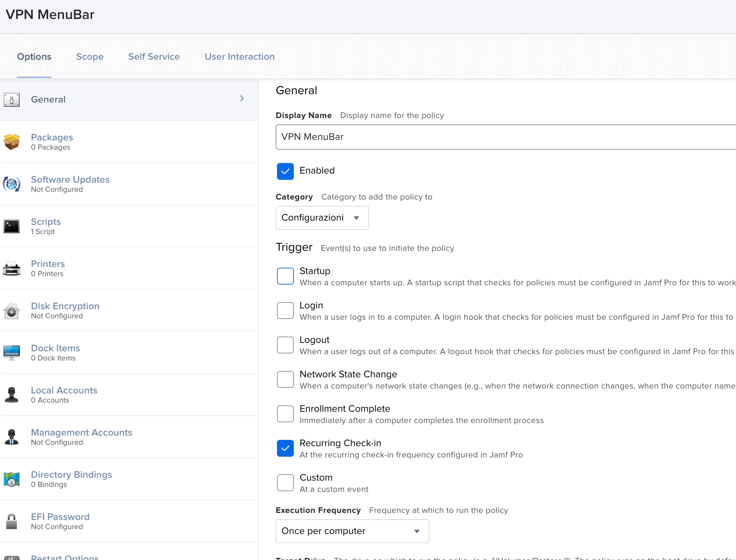Open the Category dropdown showing Configurazioni
Screen dimensions: 736x560
pos(322,218)
